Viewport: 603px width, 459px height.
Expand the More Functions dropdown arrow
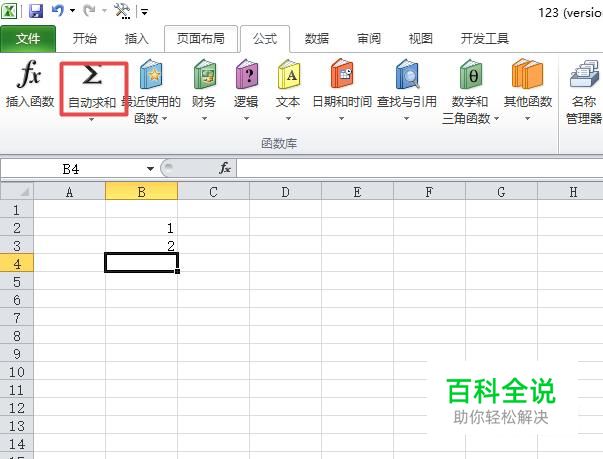(528, 118)
